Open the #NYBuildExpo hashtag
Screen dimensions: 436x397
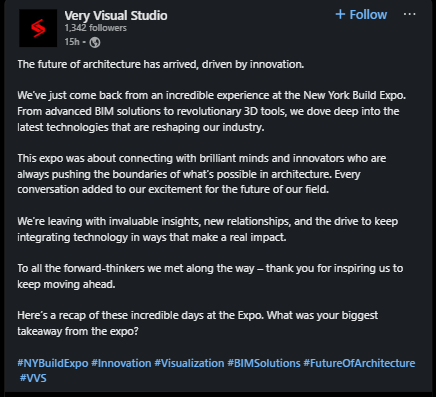pyautogui.click(x=53, y=363)
